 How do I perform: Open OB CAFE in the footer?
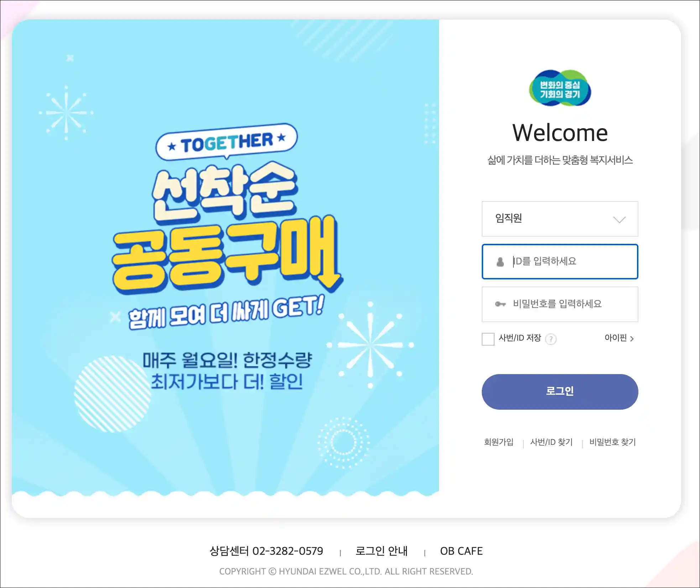(x=461, y=551)
